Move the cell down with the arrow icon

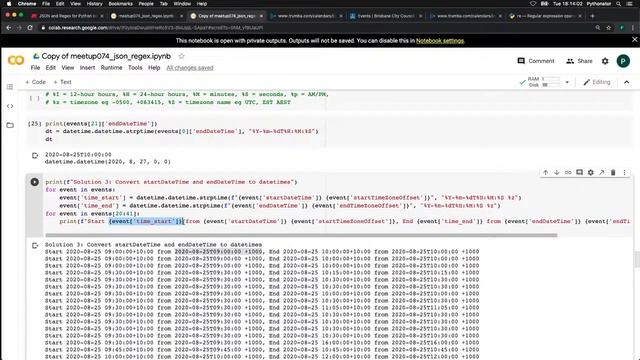556,173
